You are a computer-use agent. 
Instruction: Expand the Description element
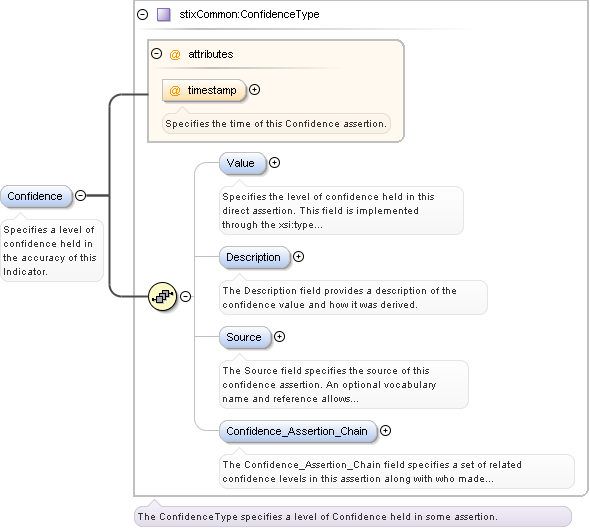pos(298,257)
